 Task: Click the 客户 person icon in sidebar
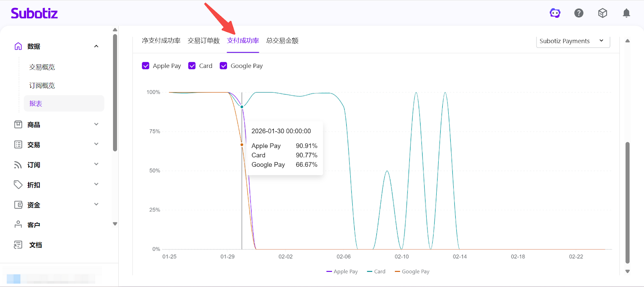point(18,225)
